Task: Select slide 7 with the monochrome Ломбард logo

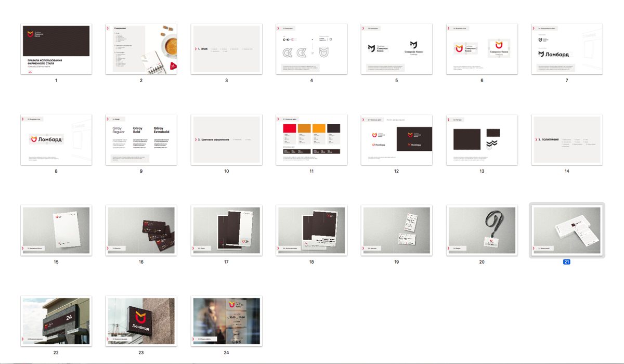Action: coord(567,49)
